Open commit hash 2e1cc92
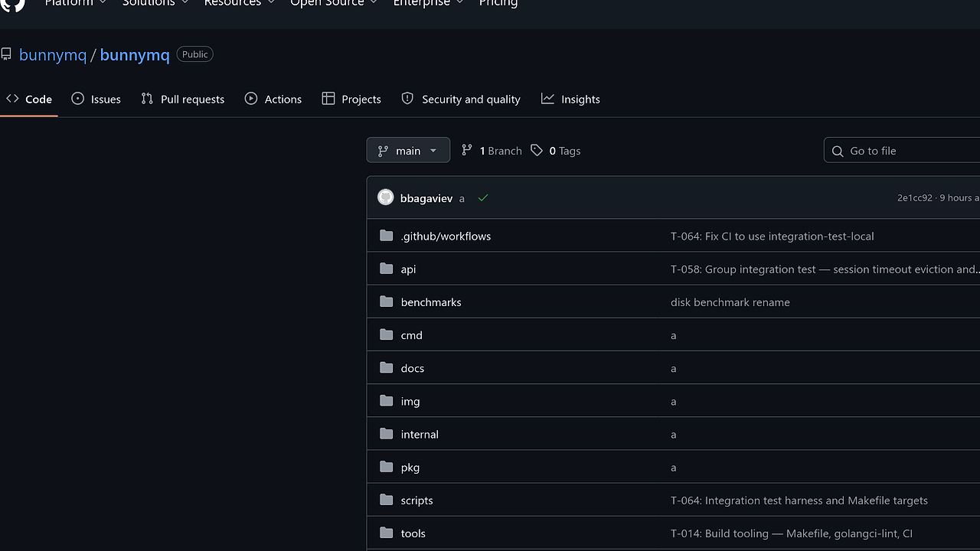Screen dimensions: 980x551 tap(915, 197)
